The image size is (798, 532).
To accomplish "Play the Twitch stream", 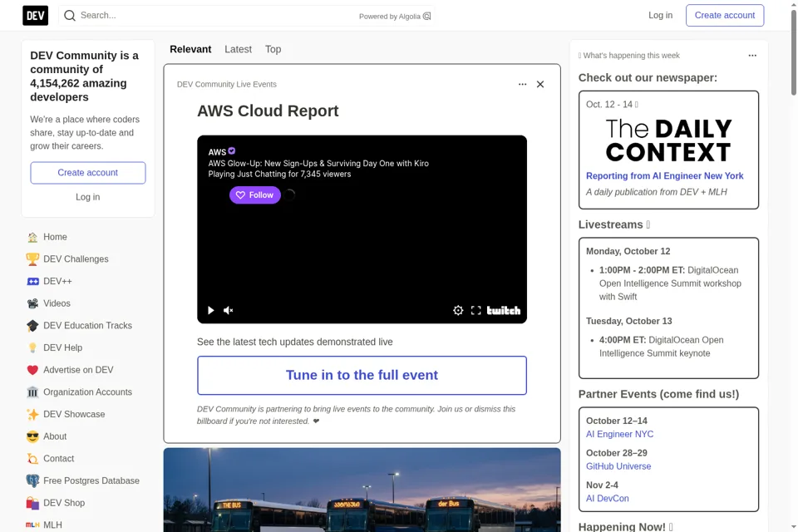I will [x=210, y=310].
